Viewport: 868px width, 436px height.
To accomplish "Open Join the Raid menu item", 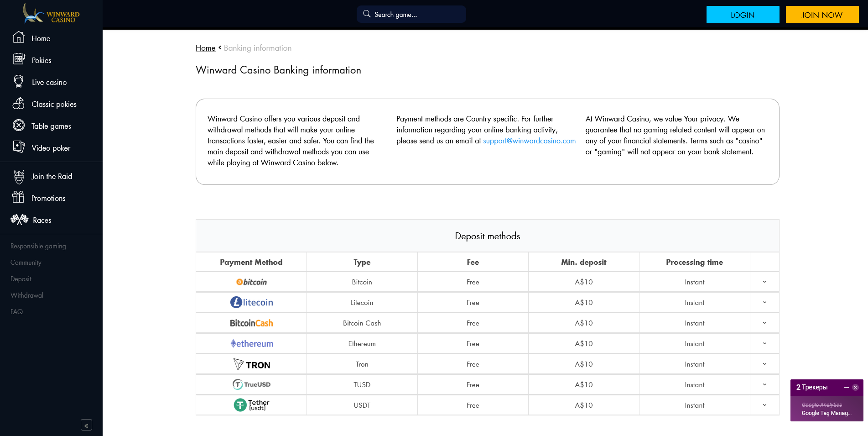I will point(52,176).
